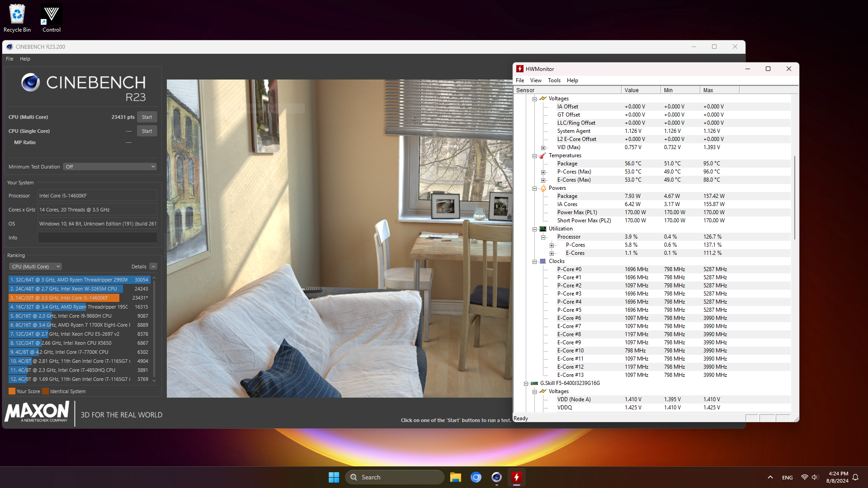Collapse the Clocks tree node
This screenshot has height=488, width=868.
[x=534, y=261]
